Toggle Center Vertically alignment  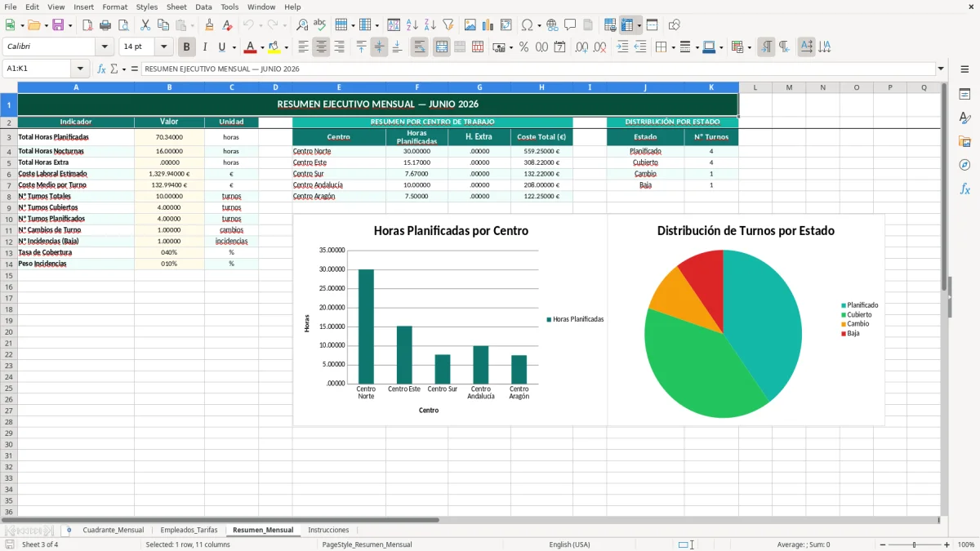coord(379,47)
